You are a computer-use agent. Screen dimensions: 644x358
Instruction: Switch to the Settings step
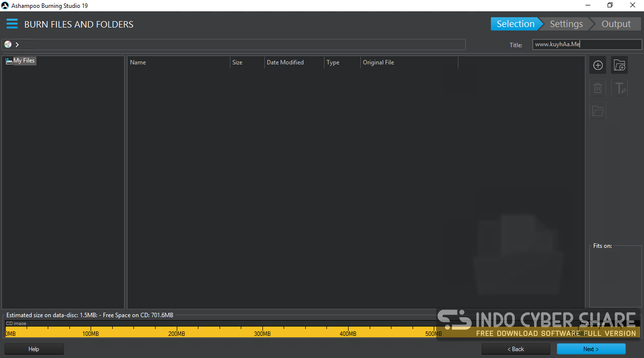[566, 24]
